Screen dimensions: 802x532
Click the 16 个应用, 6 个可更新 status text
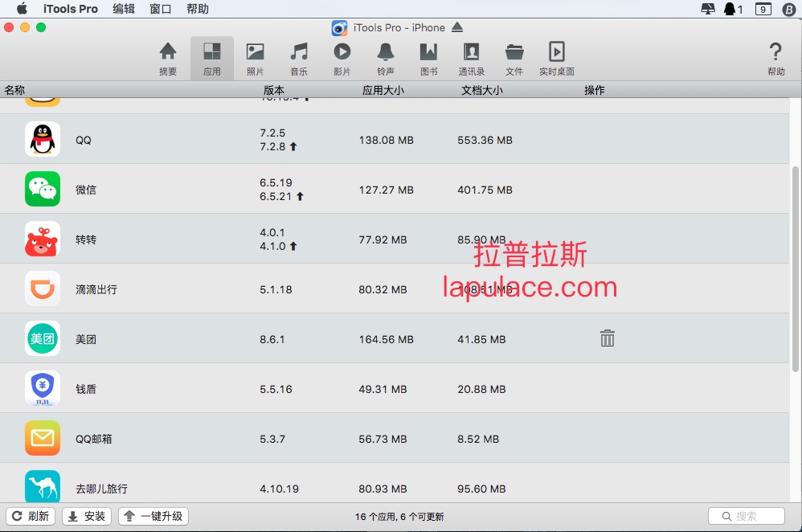pyautogui.click(x=399, y=517)
